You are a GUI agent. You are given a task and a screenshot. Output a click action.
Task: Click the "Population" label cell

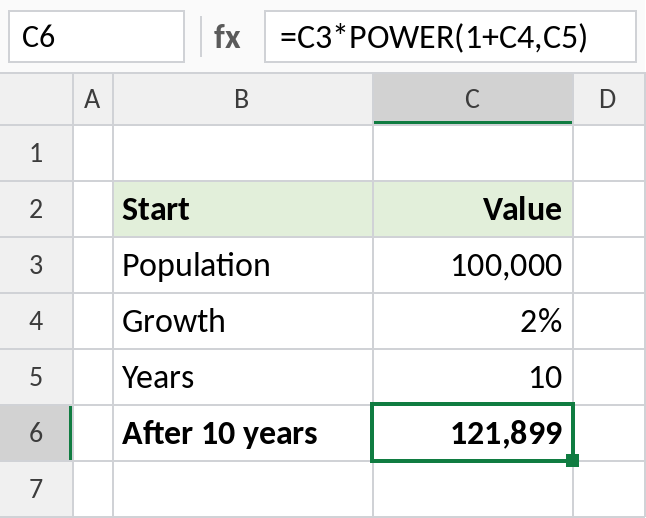[x=243, y=265]
